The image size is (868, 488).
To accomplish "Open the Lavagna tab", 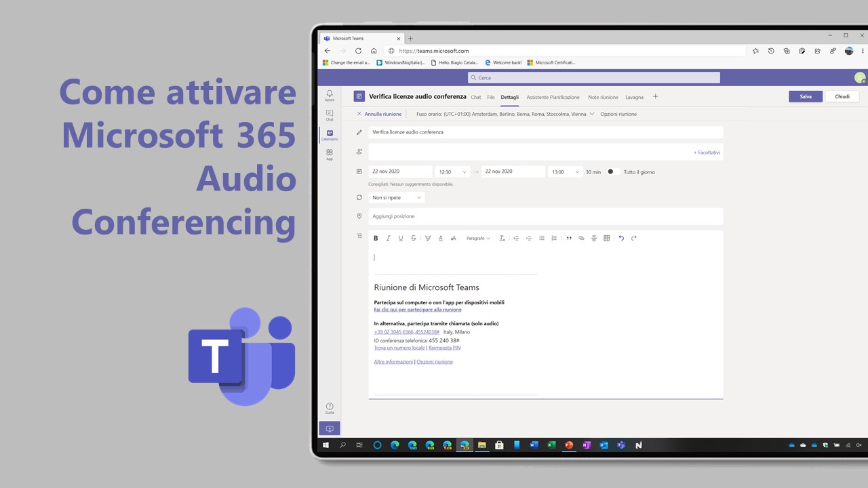I will coord(634,97).
